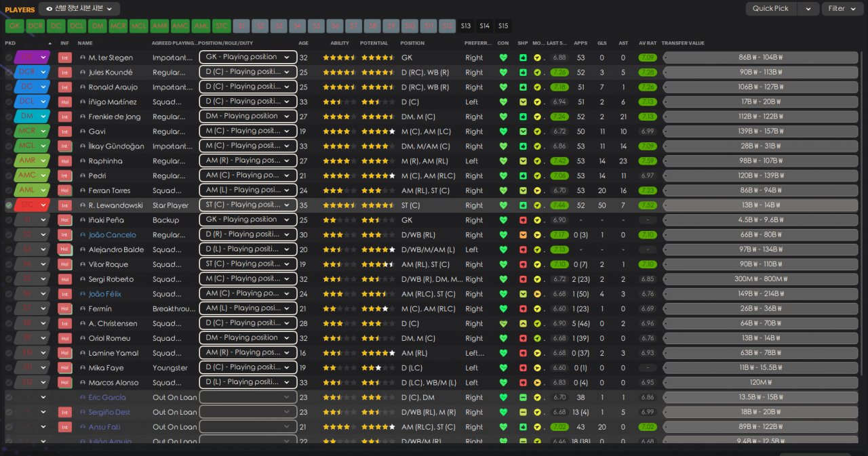868x456 pixels.
Task: Toggle the selection tick for M. ter Stegen
Action: coord(8,58)
